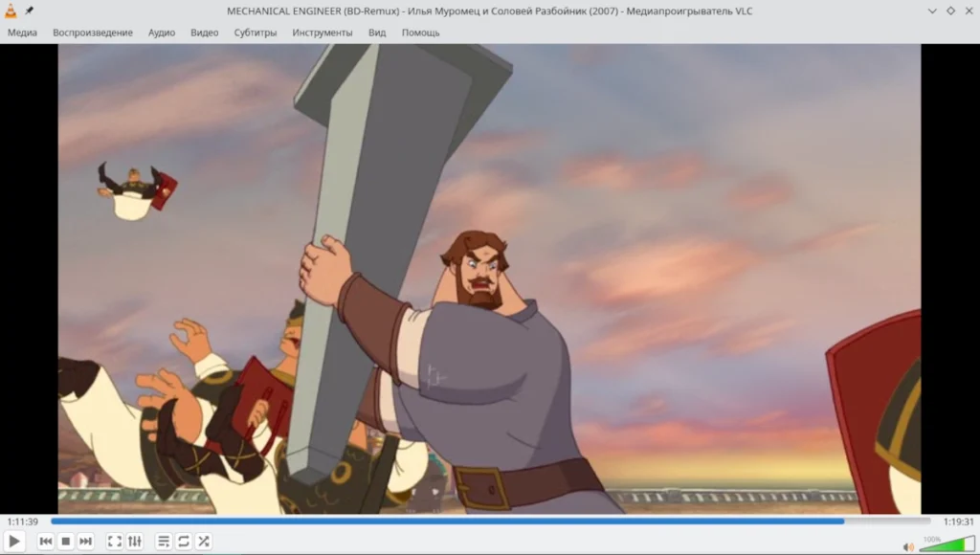
Task: Mute audio via the speaker icon
Action: pyautogui.click(x=909, y=547)
